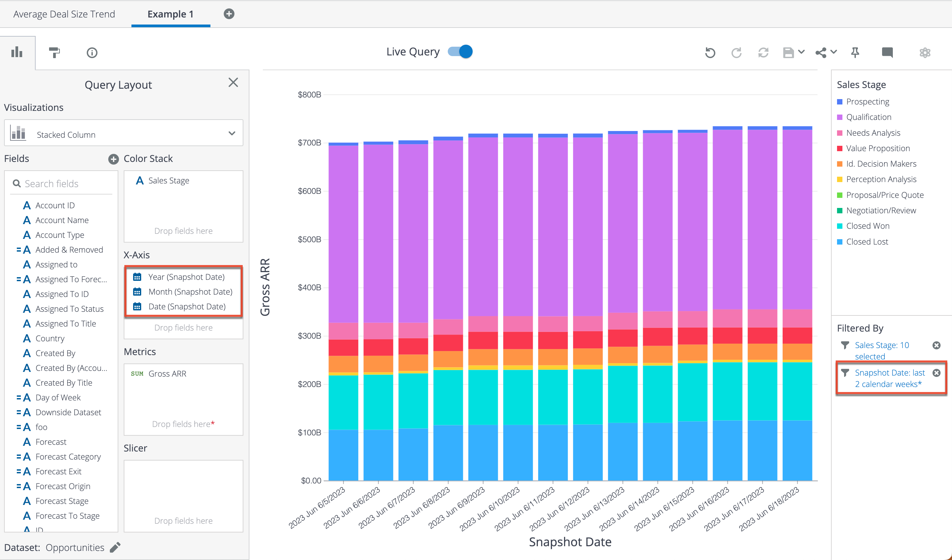This screenshot has width=952, height=560.
Task: Click the Date (Snapshot Date) calendar icon
Action: click(137, 306)
